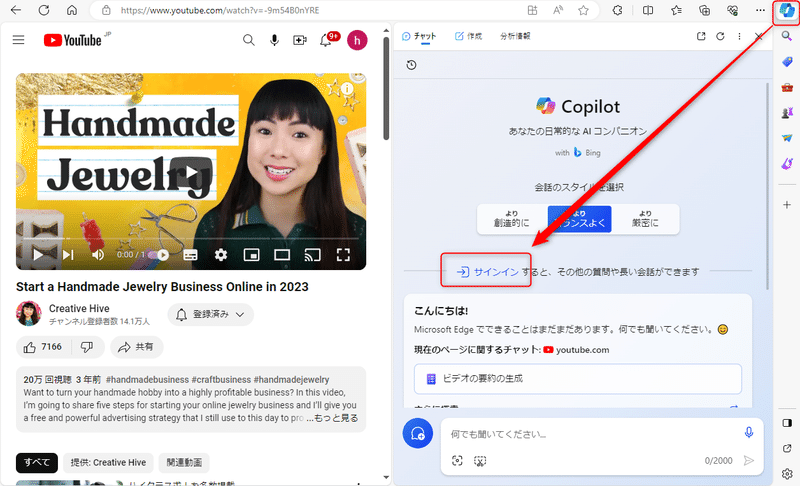Viewport: 800px width, 486px height.
Task: Select the 提供: Creative Hive chip
Action: (x=108, y=463)
